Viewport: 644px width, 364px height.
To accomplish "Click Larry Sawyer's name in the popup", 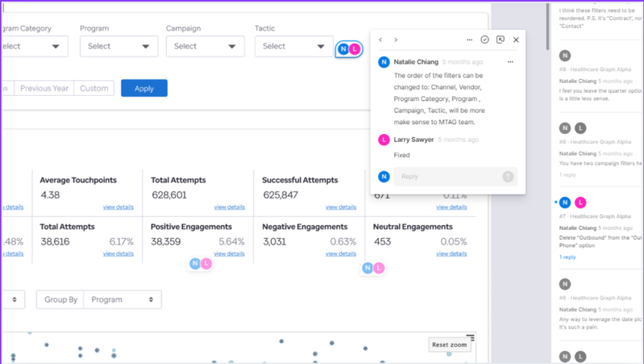I will [413, 140].
